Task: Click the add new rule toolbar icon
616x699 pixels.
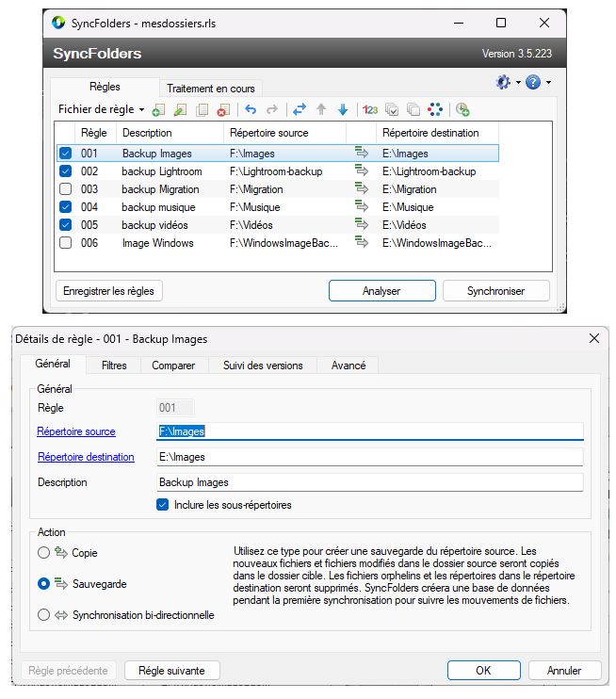Action: coord(158,109)
